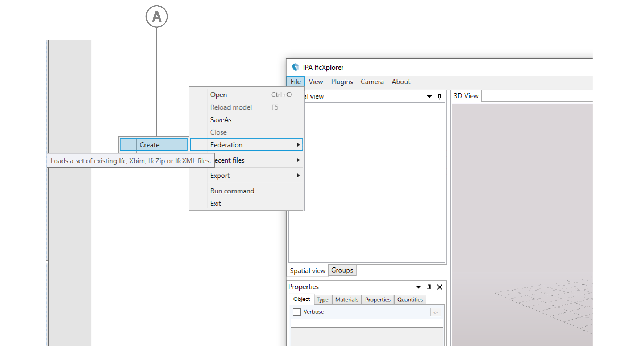Image resolution: width=644 pixels, height=350 pixels.
Task: Click Run command in File menu
Action: click(232, 191)
